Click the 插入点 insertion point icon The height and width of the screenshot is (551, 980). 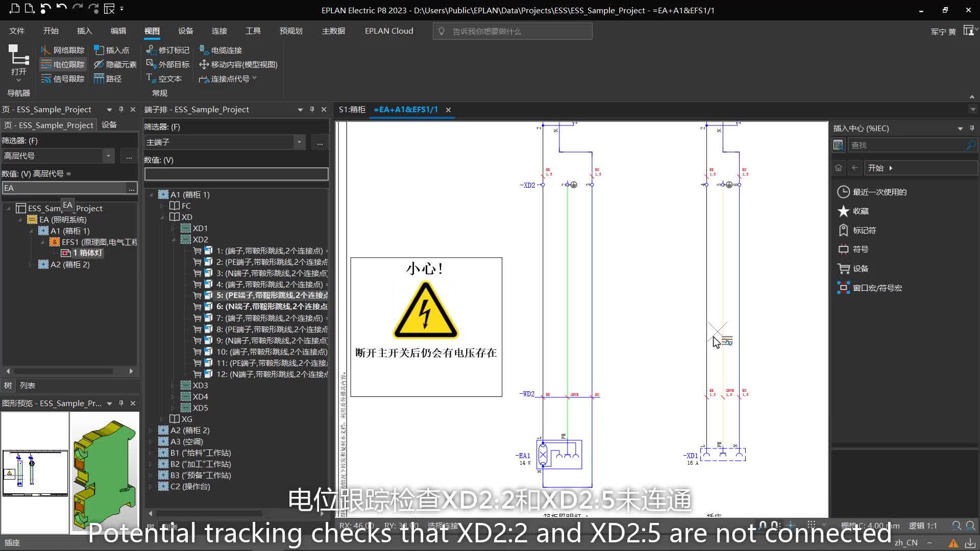(99, 50)
